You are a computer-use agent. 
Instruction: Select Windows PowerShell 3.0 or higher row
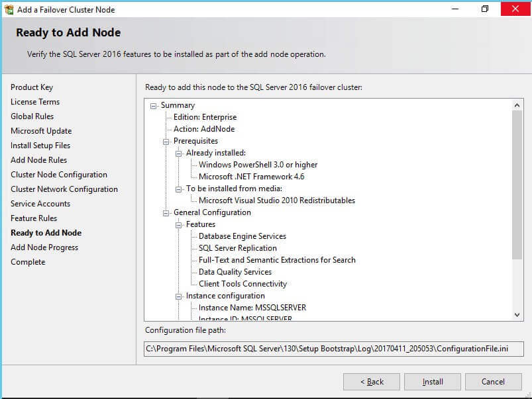point(258,165)
